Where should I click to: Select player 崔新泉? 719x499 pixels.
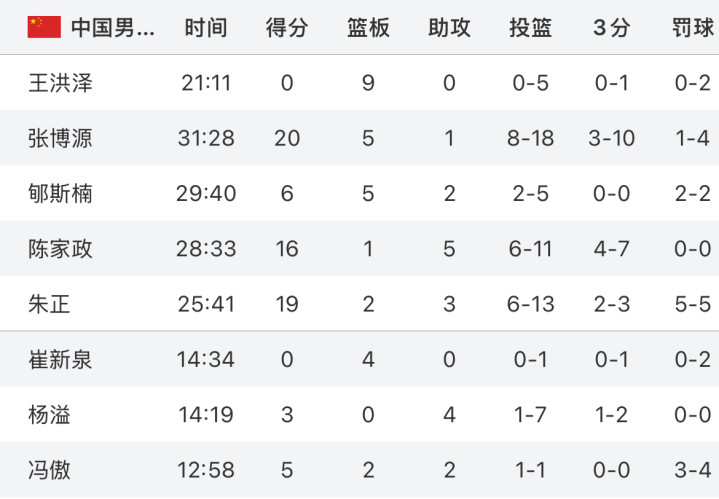click(x=60, y=360)
